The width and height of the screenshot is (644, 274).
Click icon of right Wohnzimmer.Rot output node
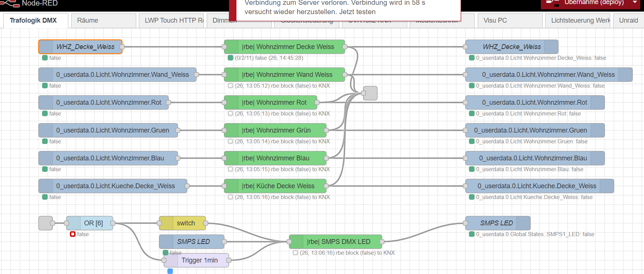[598, 102]
